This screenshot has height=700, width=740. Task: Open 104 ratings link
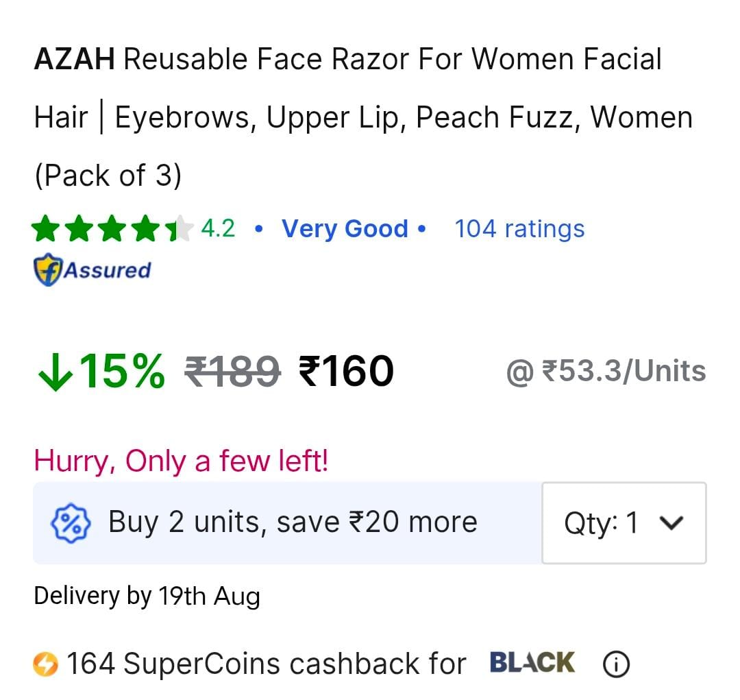pyautogui.click(x=519, y=229)
